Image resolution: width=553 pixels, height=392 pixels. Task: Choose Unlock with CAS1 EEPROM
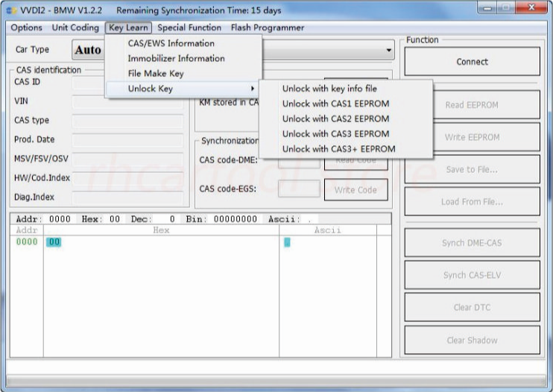[346, 104]
